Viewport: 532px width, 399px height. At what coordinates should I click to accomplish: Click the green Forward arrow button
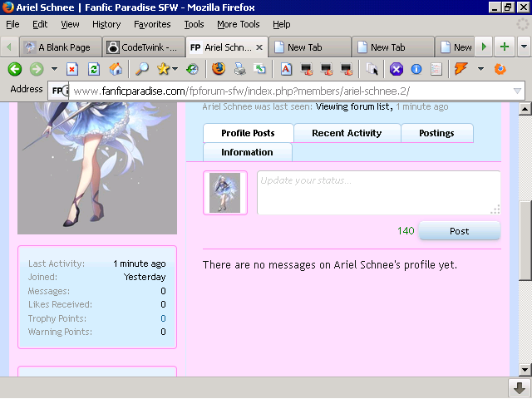(x=37, y=69)
